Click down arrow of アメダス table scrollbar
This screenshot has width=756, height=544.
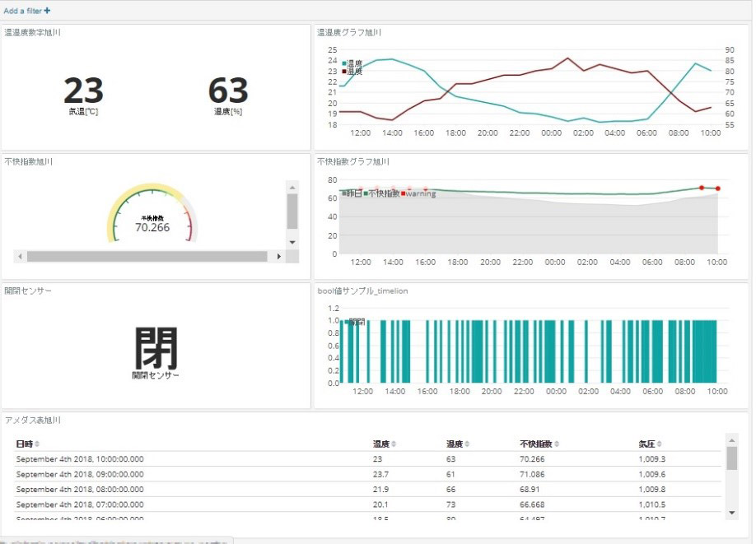click(x=731, y=513)
